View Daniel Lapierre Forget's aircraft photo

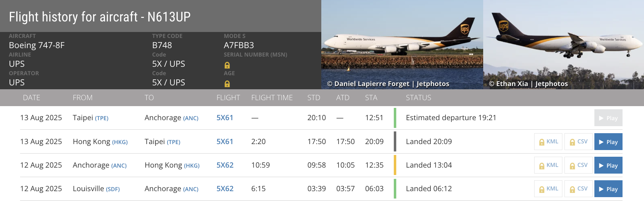click(x=402, y=45)
